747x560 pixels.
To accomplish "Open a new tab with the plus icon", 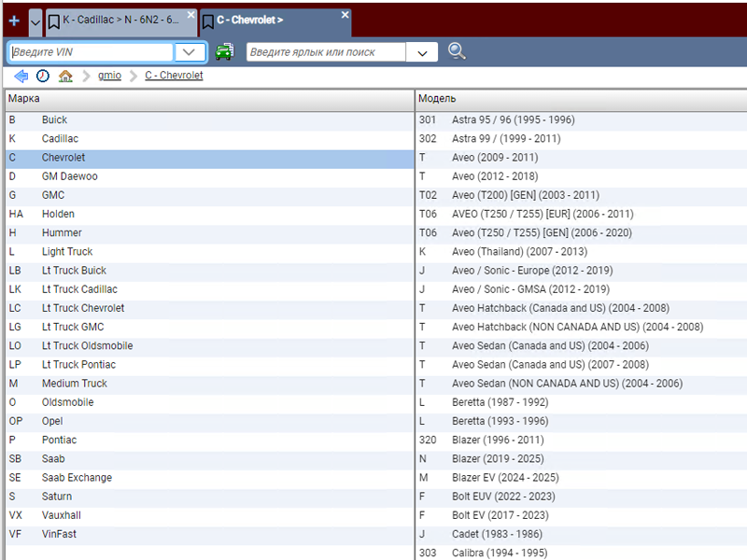I will [14, 21].
